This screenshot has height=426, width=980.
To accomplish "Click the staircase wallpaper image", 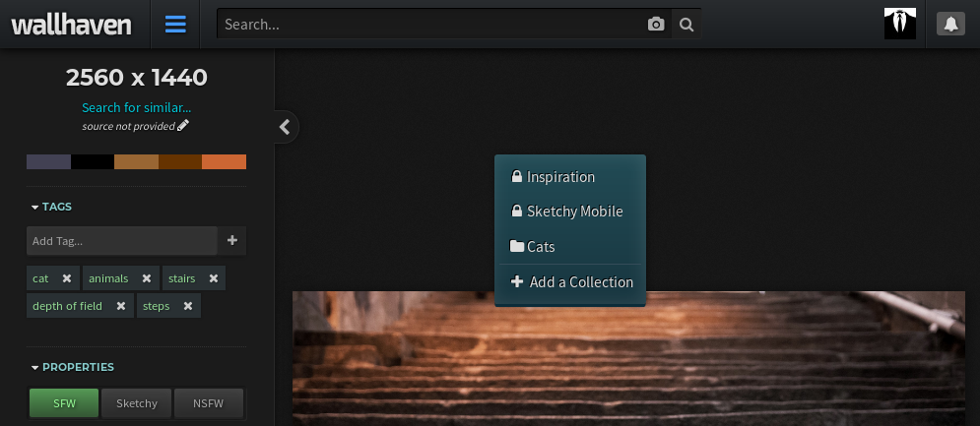I will (x=628, y=358).
